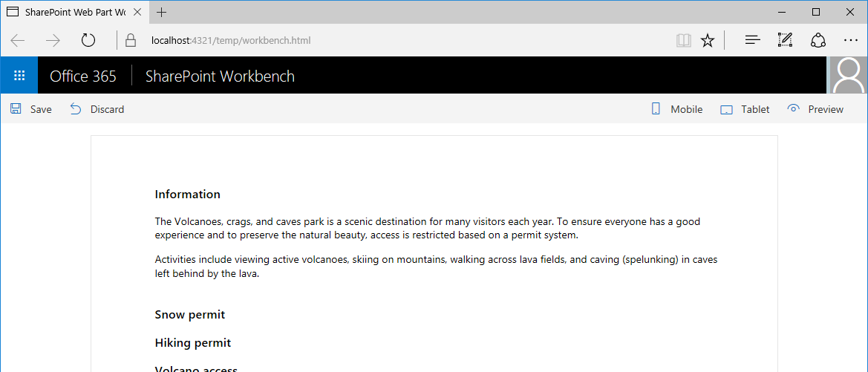
Task: Open the web note pen icon
Action: (785, 40)
